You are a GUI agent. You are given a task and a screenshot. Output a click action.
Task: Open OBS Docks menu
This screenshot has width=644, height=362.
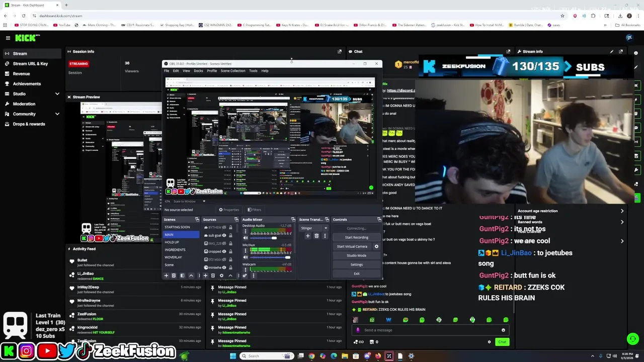[x=198, y=71]
